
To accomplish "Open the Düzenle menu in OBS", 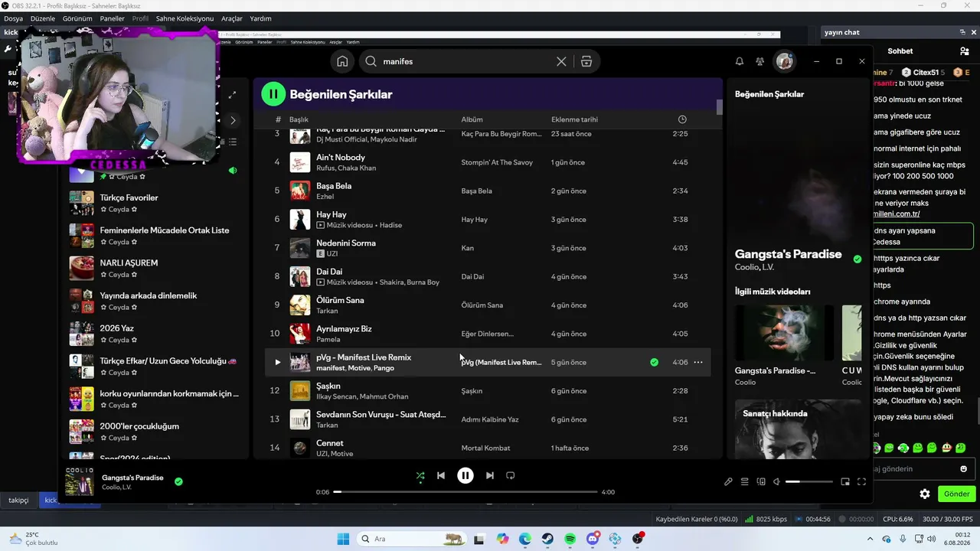I will coord(43,18).
